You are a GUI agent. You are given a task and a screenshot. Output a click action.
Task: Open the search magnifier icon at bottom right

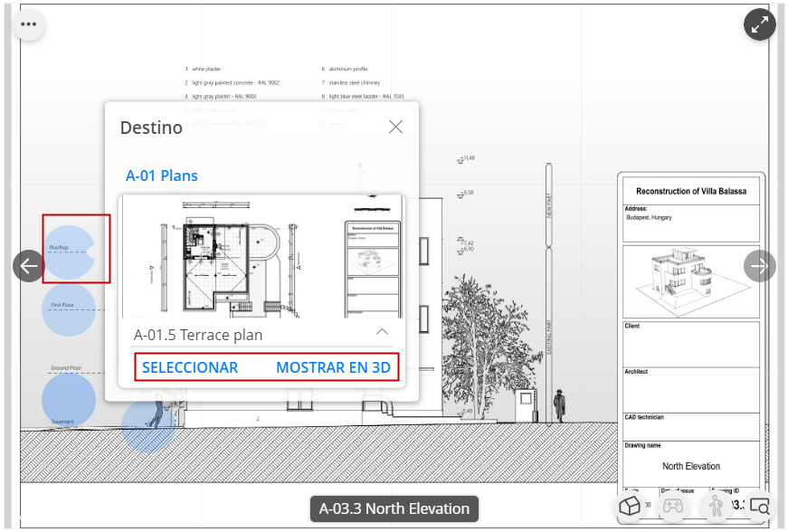click(759, 506)
